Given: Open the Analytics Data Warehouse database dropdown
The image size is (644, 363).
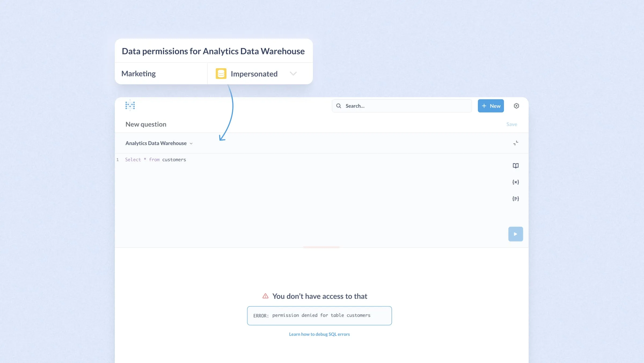Looking at the screenshot, I should pyautogui.click(x=159, y=143).
